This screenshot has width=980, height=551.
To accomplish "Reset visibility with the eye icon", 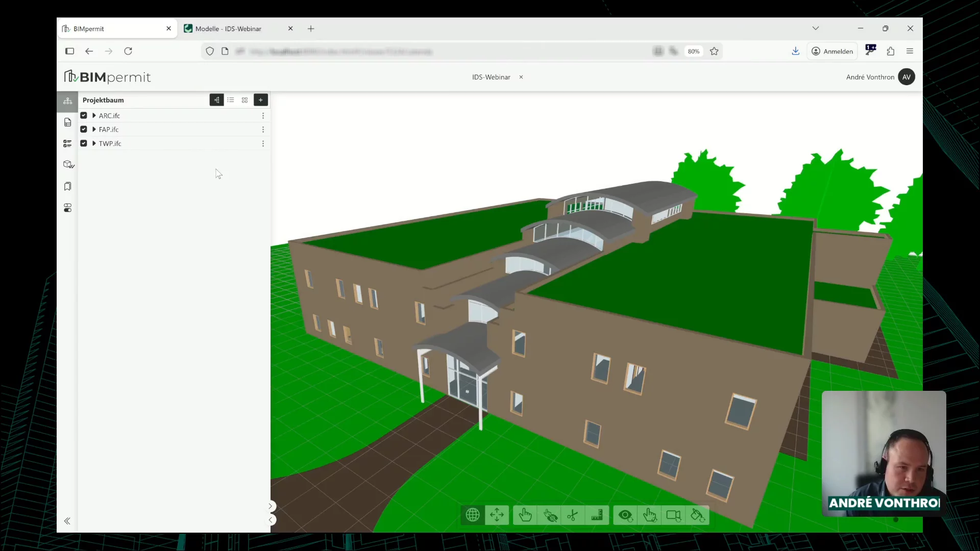I will pyautogui.click(x=625, y=515).
